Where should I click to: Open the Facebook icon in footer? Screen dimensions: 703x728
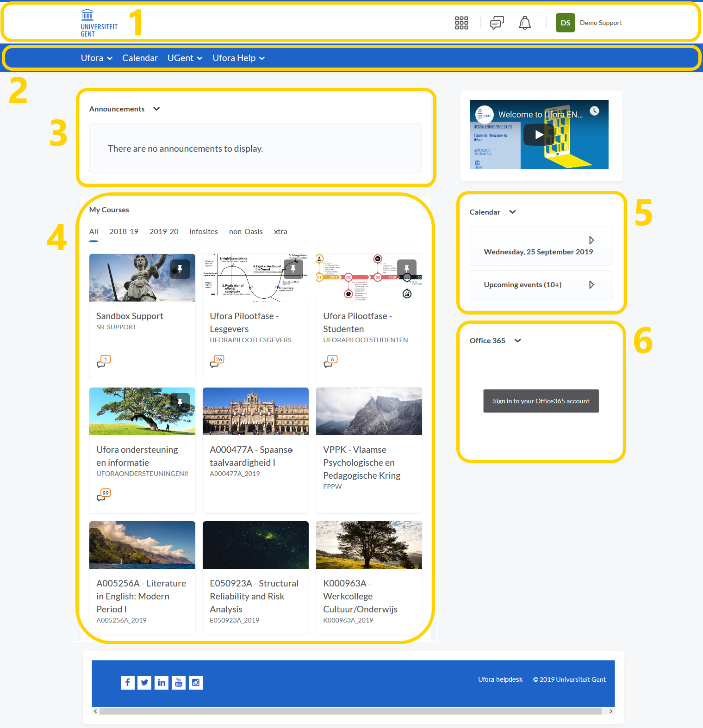127,682
